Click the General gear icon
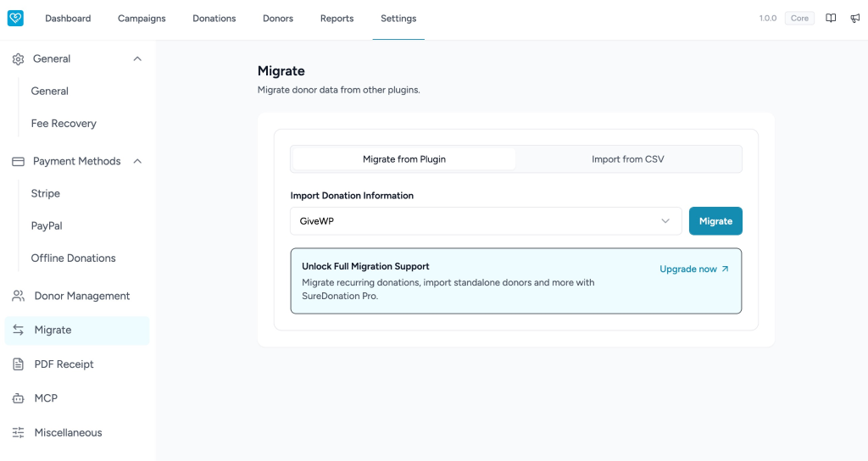 point(19,59)
